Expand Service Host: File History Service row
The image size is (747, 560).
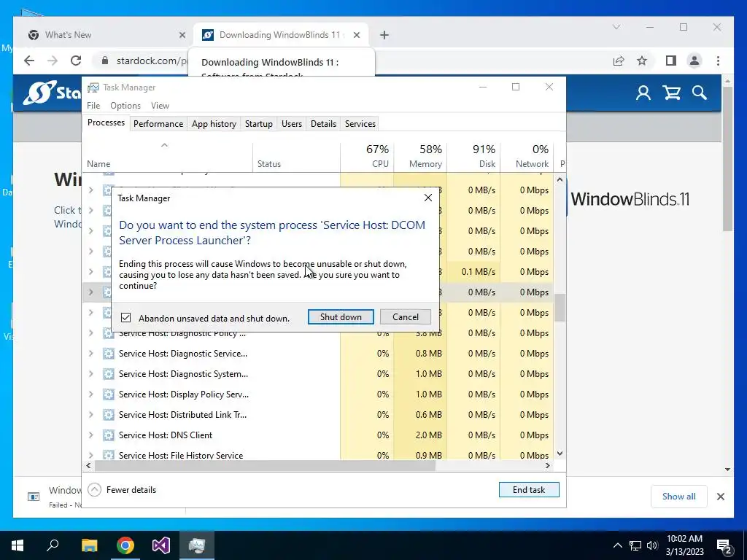[x=90, y=455]
